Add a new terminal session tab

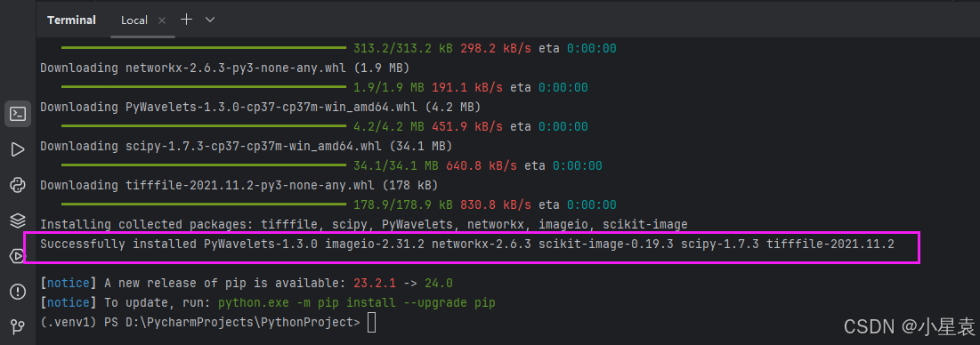(186, 20)
